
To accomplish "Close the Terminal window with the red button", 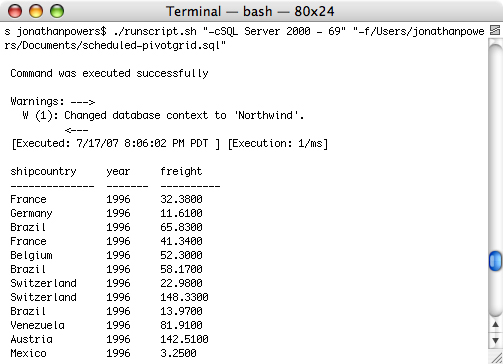I will tap(15, 11).
